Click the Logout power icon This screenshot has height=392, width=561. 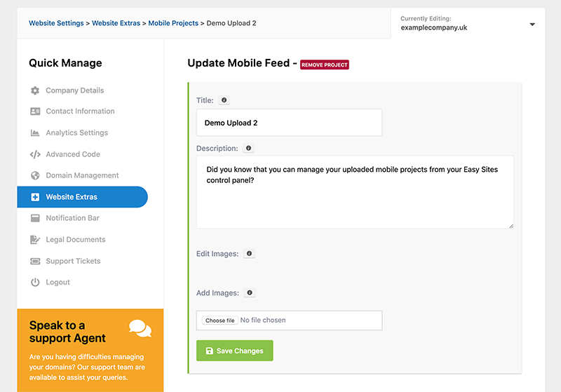tap(35, 282)
